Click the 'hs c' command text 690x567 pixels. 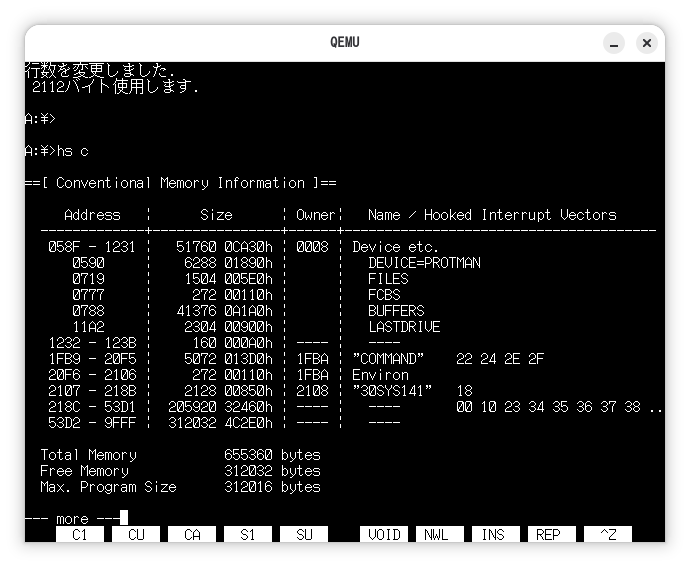73,151
